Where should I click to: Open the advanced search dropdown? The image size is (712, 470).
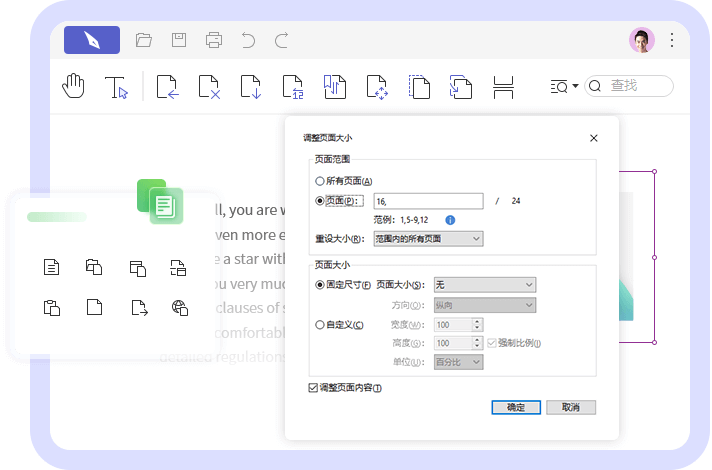click(564, 86)
